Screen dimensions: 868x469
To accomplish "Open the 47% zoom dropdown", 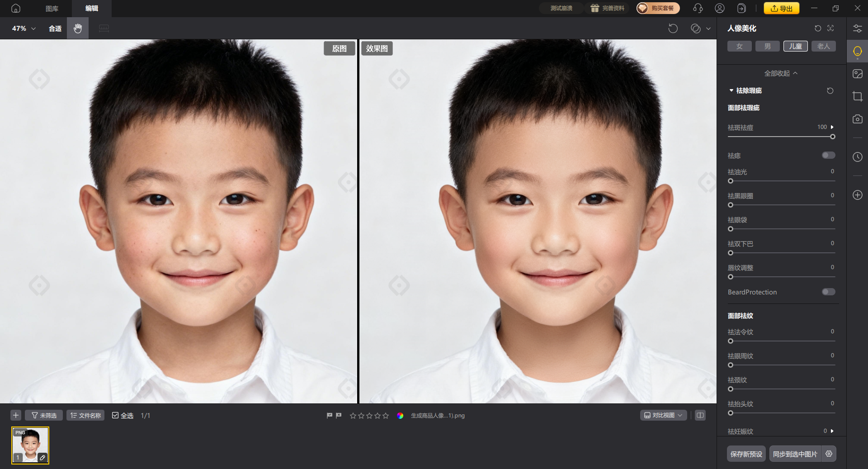I will [x=24, y=28].
